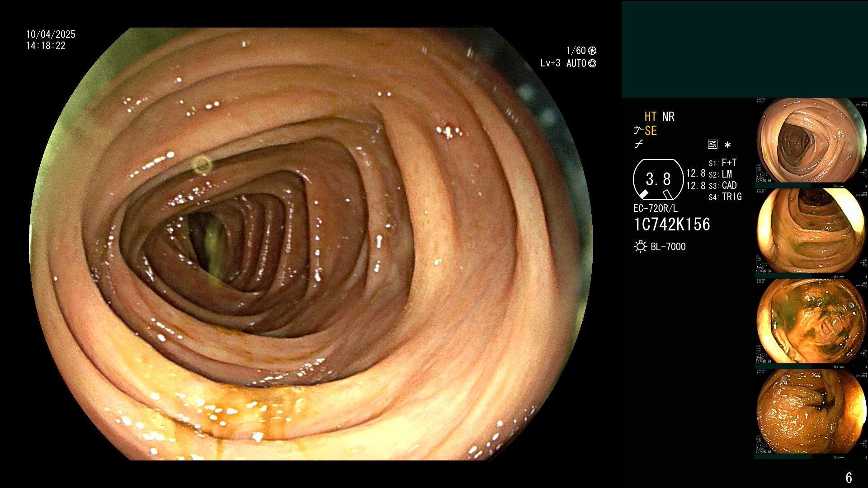Click the settings sliders icon
The image size is (868, 488).
pyautogui.click(x=712, y=145)
